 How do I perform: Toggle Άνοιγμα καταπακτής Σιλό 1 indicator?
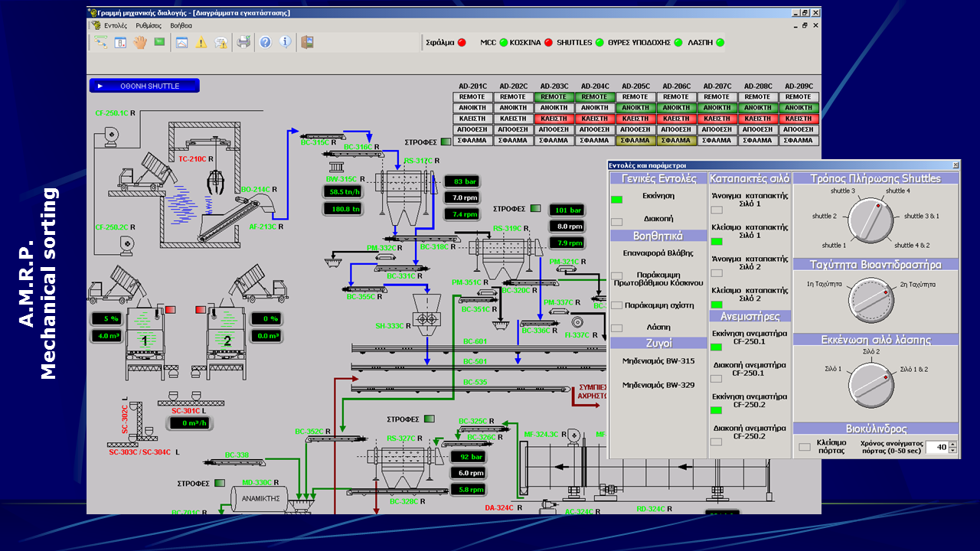pyautogui.click(x=717, y=210)
